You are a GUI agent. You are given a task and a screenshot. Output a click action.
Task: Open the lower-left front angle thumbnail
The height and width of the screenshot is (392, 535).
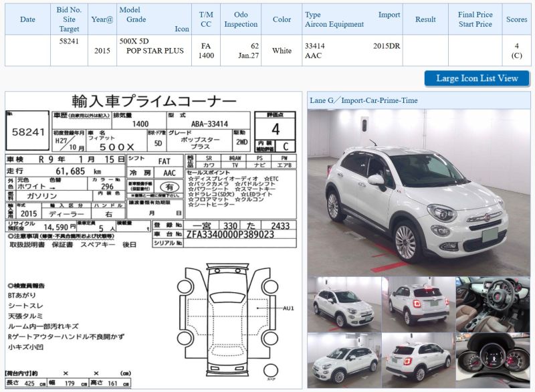(344, 361)
